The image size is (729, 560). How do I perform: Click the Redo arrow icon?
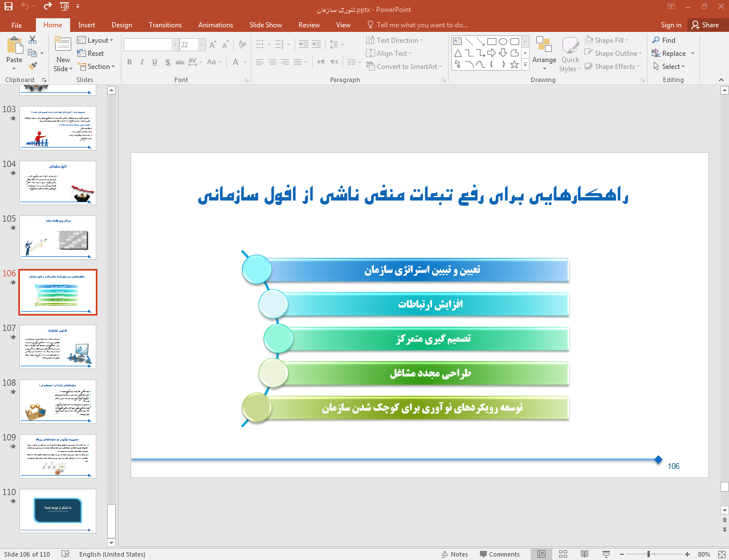(47, 6)
